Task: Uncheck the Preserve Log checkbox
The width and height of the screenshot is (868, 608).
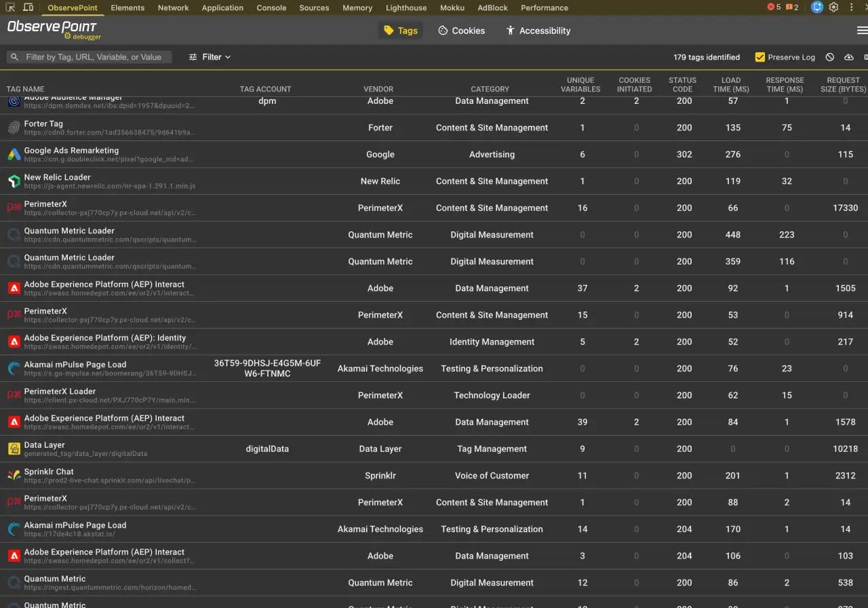Action: click(760, 57)
